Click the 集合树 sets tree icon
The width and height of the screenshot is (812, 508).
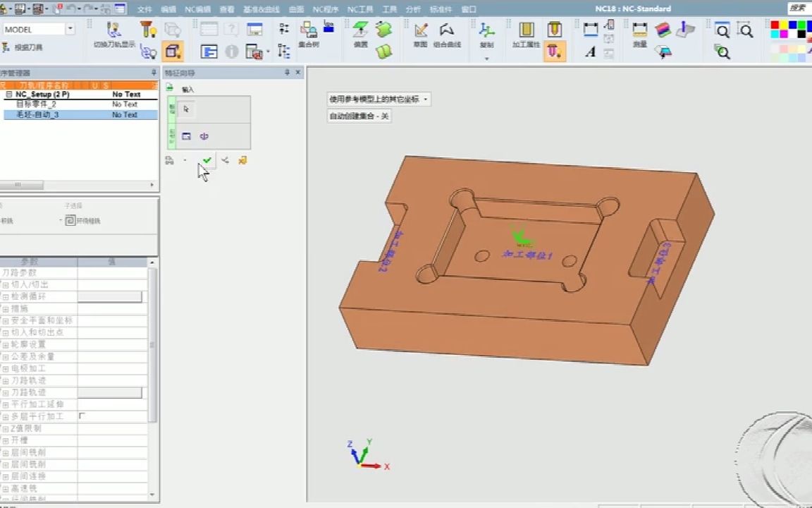click(x=308, y=30)
